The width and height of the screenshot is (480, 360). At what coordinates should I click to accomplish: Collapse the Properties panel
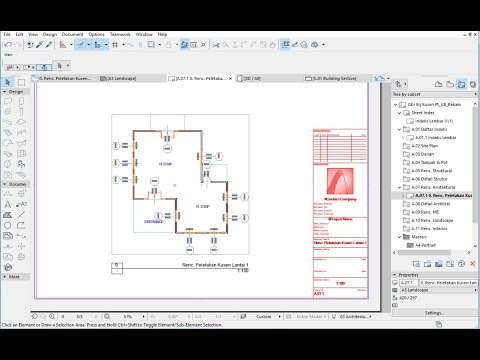point(395,275)
